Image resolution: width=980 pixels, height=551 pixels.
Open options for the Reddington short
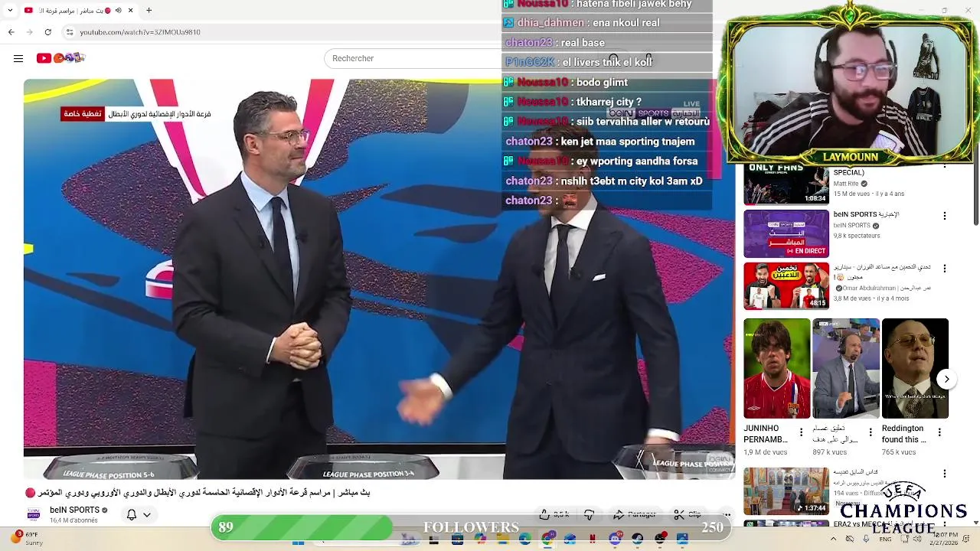click(939, 432)
